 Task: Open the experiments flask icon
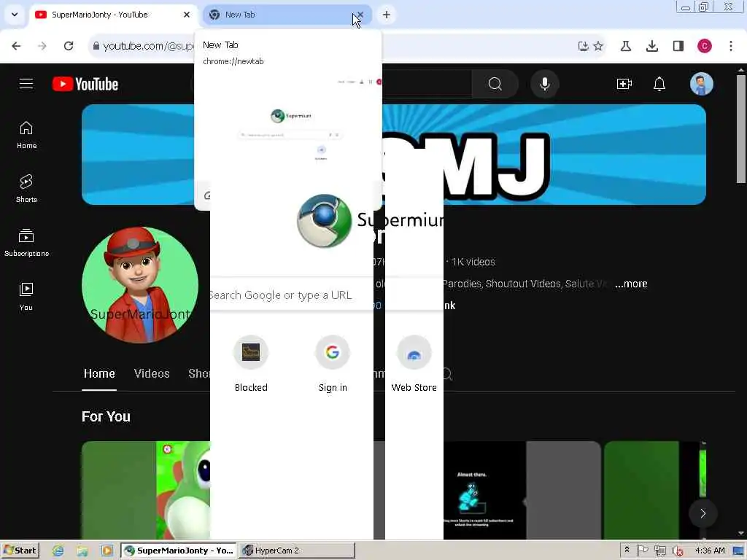pyautogui.click(x=626, y=46)
